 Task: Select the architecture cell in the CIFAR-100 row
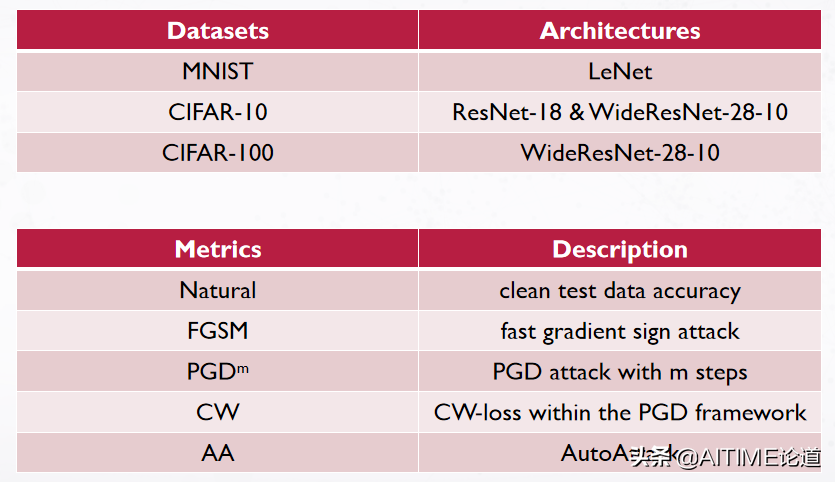[620, 153]
